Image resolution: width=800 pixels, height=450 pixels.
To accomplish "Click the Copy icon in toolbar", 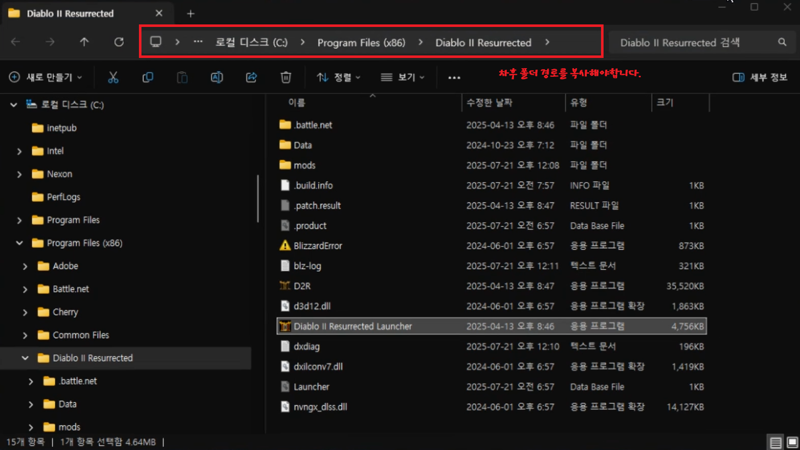I will pyautogui.click(x=147, y=78).
